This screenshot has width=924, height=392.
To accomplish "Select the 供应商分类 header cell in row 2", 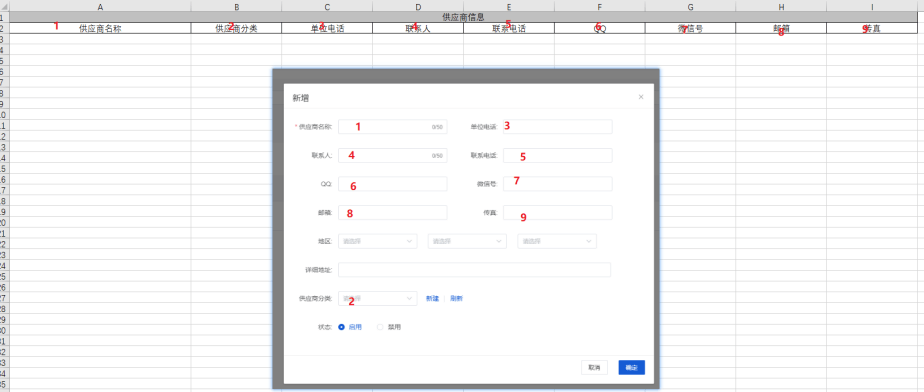I will [236, 28].
